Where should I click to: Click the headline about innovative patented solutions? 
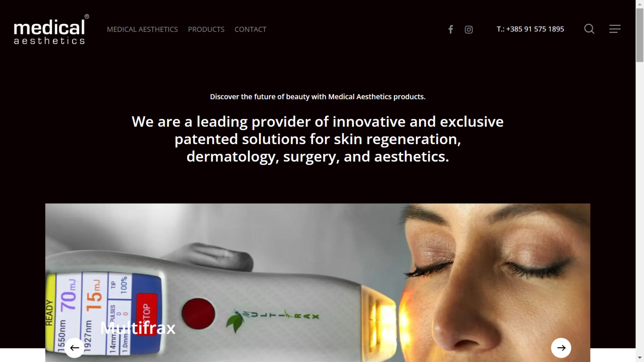317,139
